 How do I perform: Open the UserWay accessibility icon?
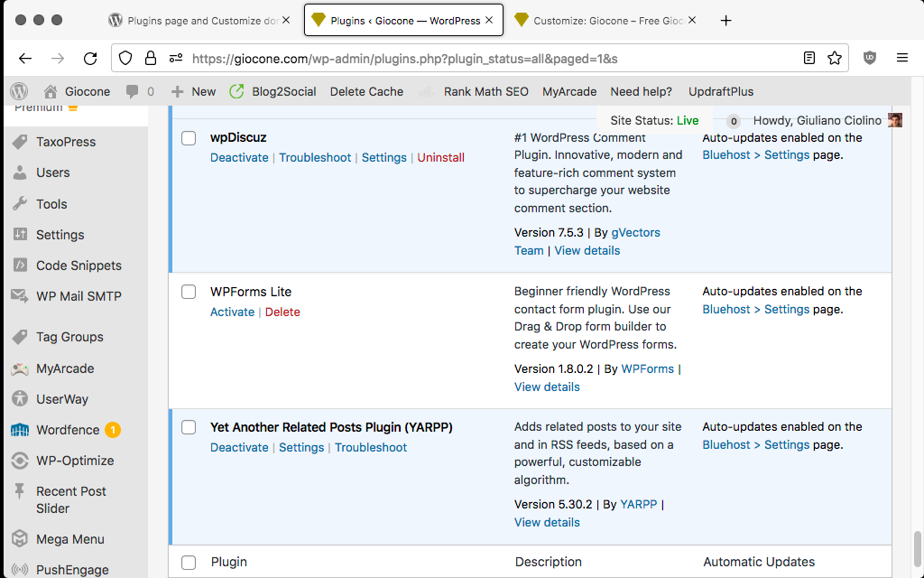coord(20,398)
